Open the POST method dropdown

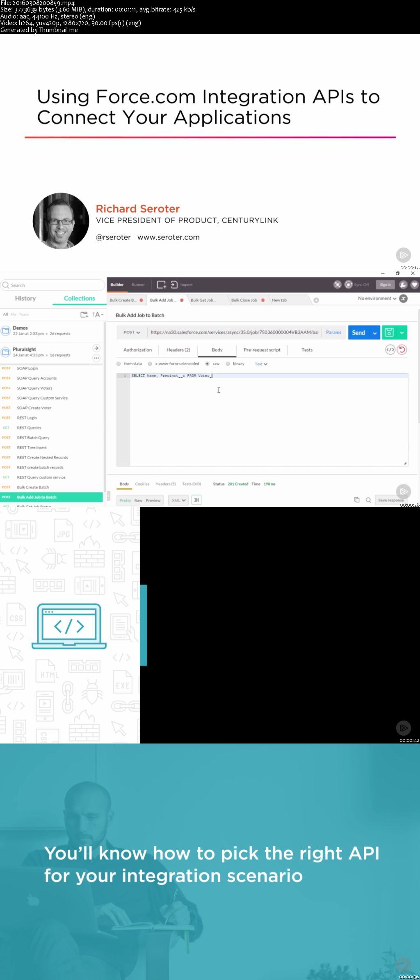tap(132, 332)
